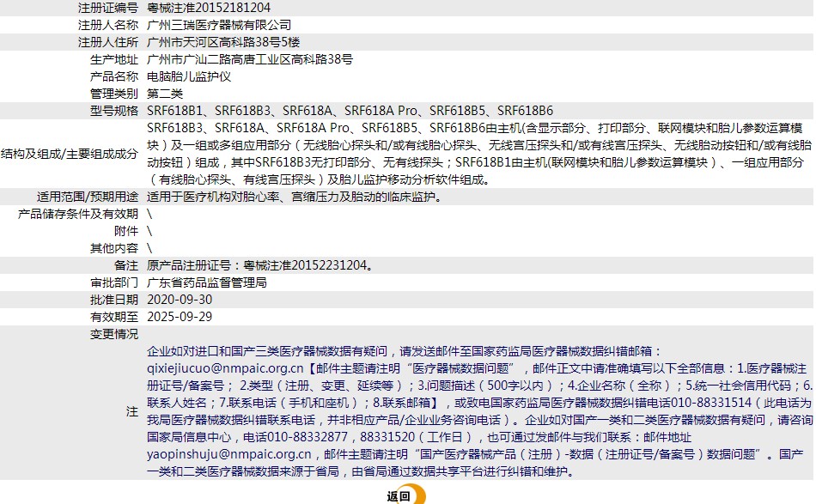
Task: Click the backslash value in the 附件 row
Action: [x=149, y=231]
